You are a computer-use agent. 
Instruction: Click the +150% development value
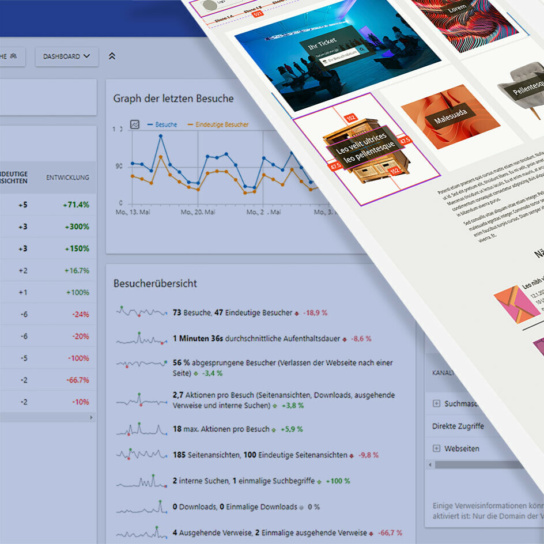pyautogui.click(x=77, y=248)
